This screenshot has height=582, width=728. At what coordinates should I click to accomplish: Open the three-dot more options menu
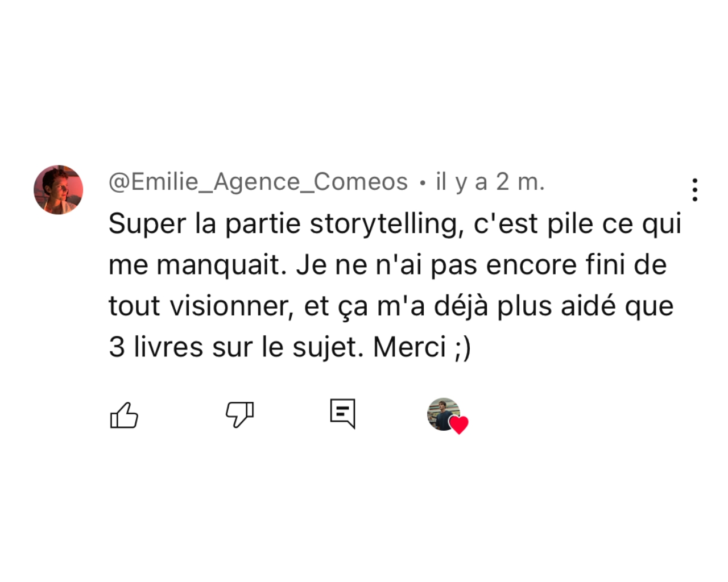(694, 190)
